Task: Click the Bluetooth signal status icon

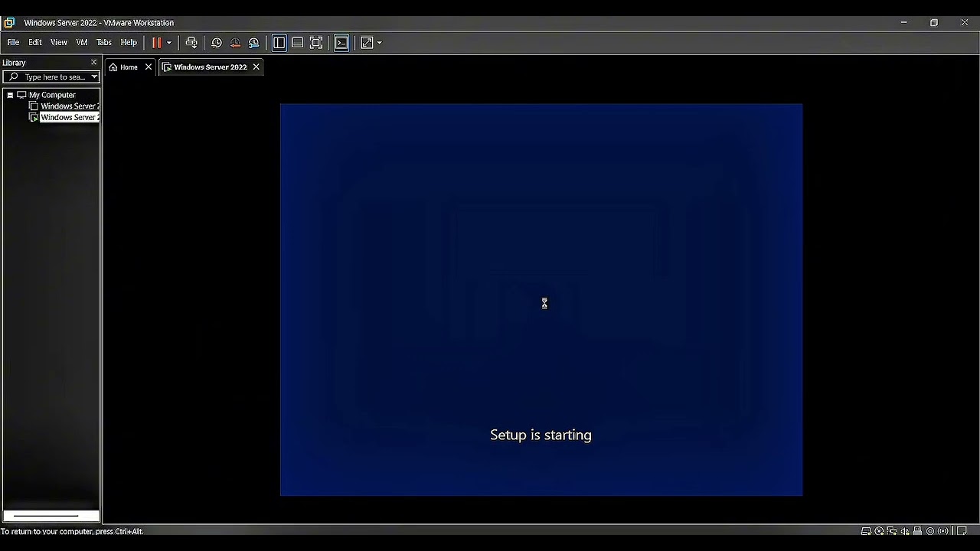Action: [943, 531]
